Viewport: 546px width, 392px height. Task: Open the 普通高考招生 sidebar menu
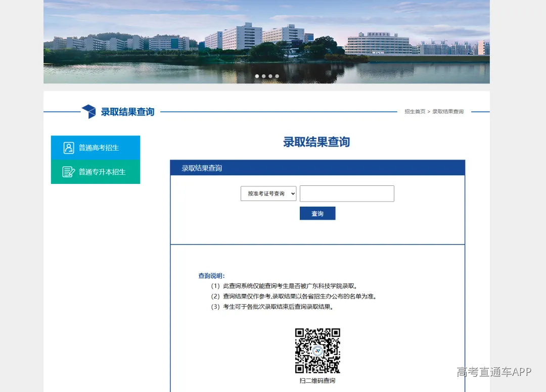point(96,148)
